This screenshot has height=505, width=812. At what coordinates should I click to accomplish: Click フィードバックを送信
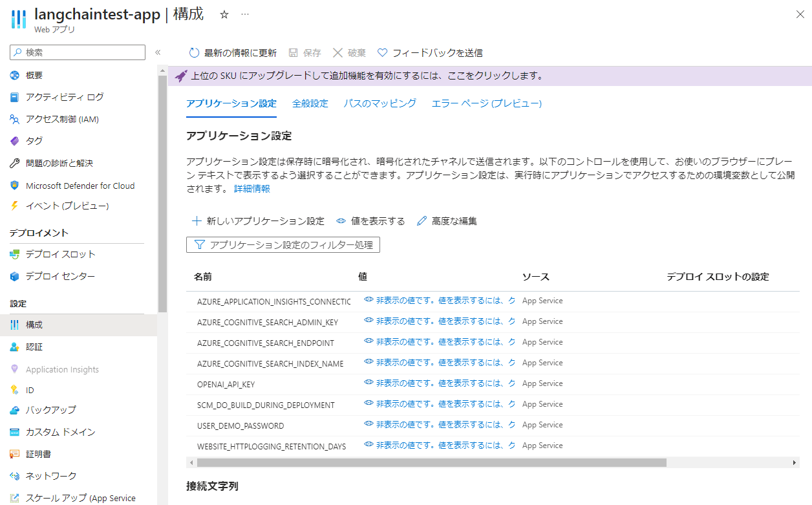point(430,53)
